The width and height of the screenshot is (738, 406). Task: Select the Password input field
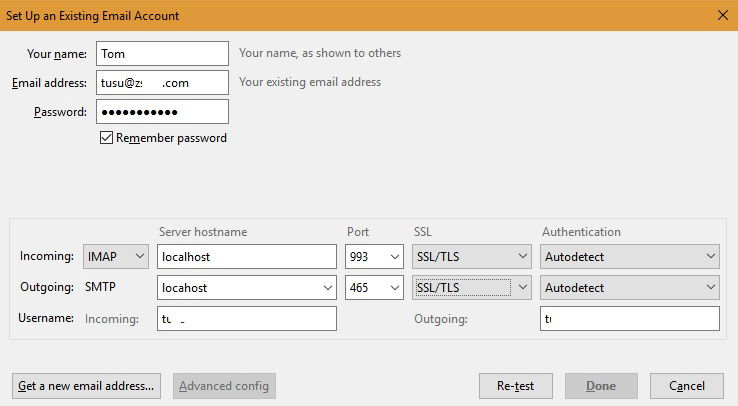point(162,111)
